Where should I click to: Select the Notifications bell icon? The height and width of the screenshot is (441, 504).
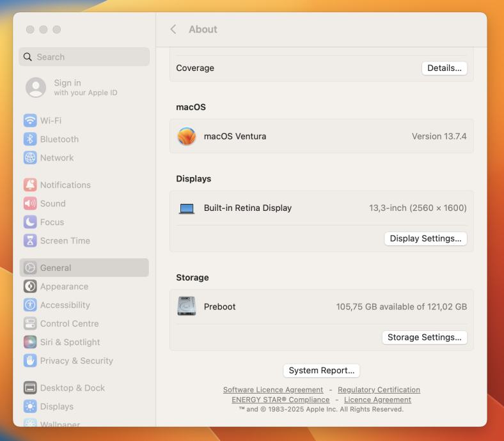coord(30,185)
